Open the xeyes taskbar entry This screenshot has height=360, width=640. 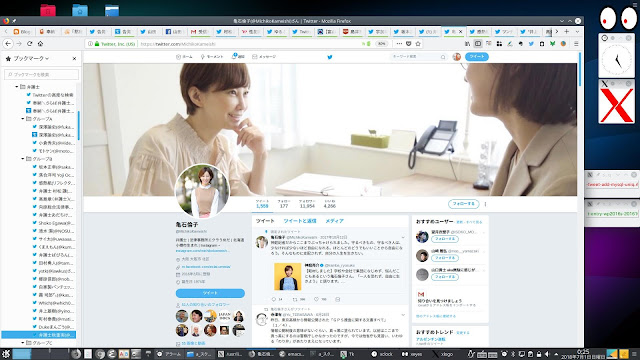click(412, 354)
